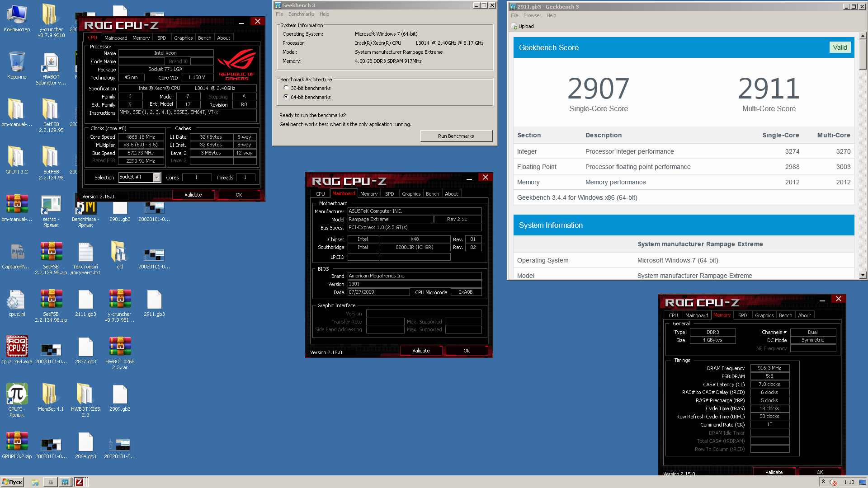Open the Корзина recycle bin icon

coord(17,66)
